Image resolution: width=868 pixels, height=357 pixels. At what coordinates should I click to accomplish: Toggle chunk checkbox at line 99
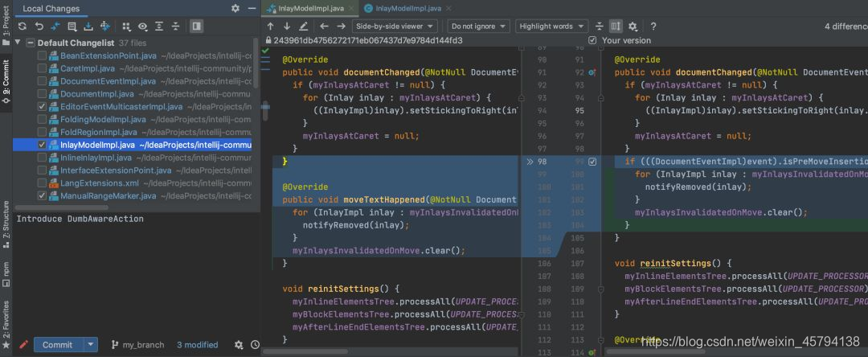pos(592,162)
